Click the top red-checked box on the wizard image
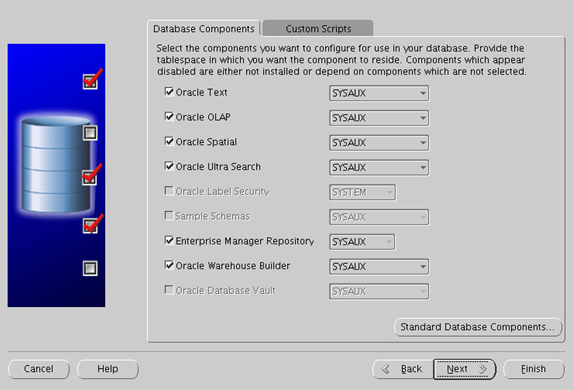 (x=90, y=81)
